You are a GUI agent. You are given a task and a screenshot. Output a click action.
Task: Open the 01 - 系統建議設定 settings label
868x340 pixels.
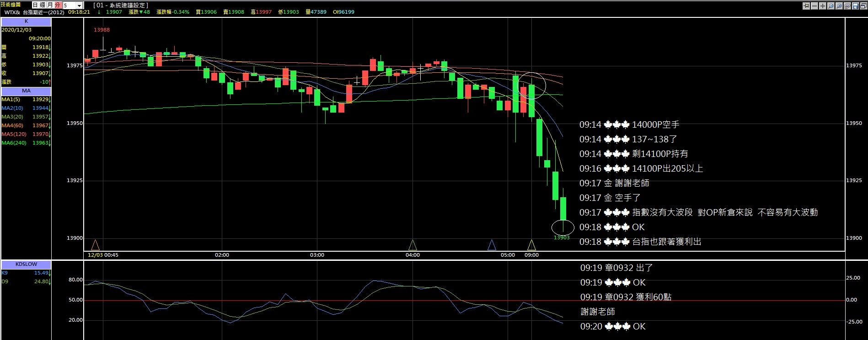click(x=121, y=5)
